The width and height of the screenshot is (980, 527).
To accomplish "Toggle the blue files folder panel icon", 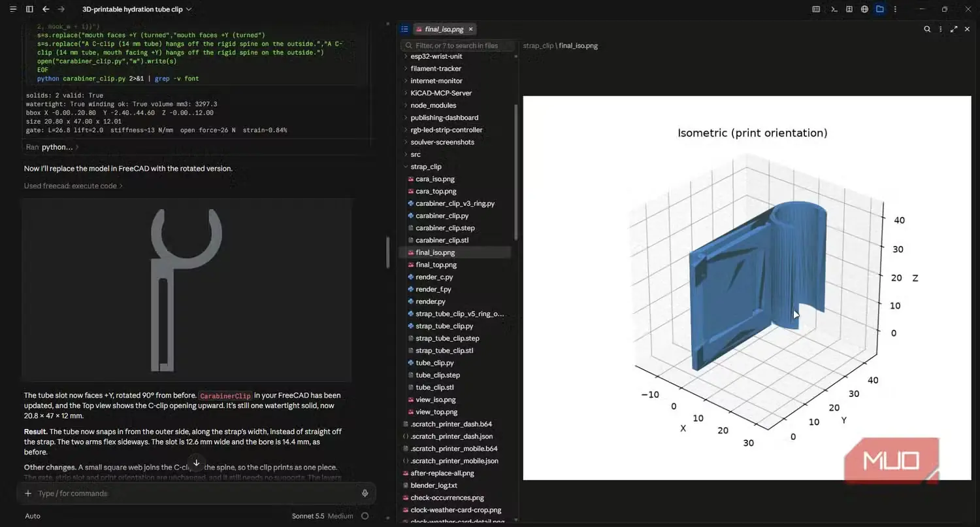I will [x=880, y=9].
